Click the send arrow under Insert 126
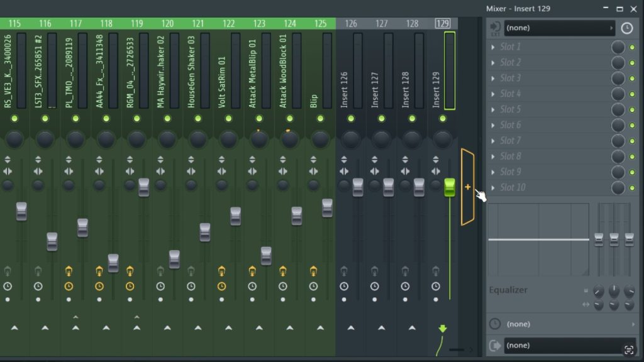 (x=351, y=327)
